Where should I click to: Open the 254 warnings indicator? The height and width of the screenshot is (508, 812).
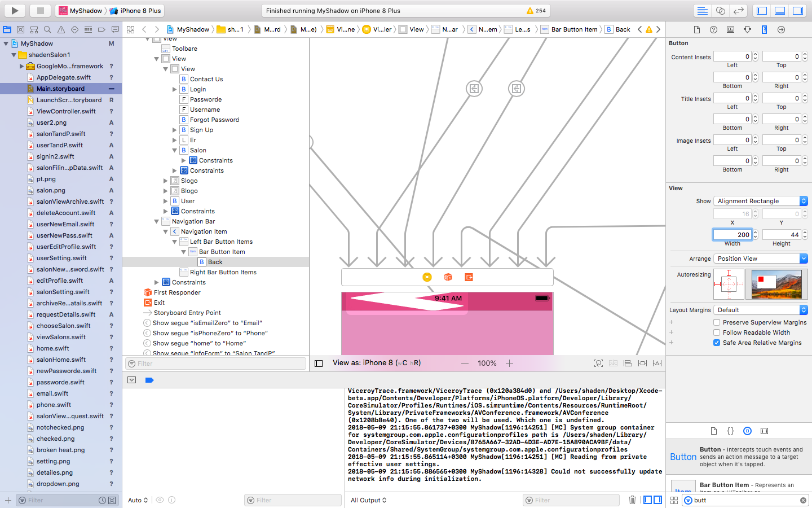pos(536,11)
